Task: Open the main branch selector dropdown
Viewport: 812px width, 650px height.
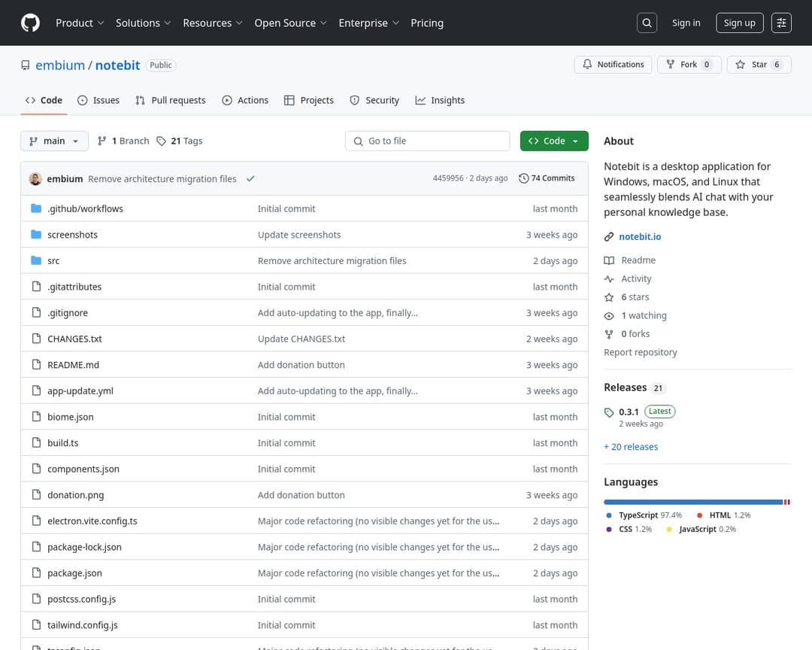Action: [x=54, y=141]
